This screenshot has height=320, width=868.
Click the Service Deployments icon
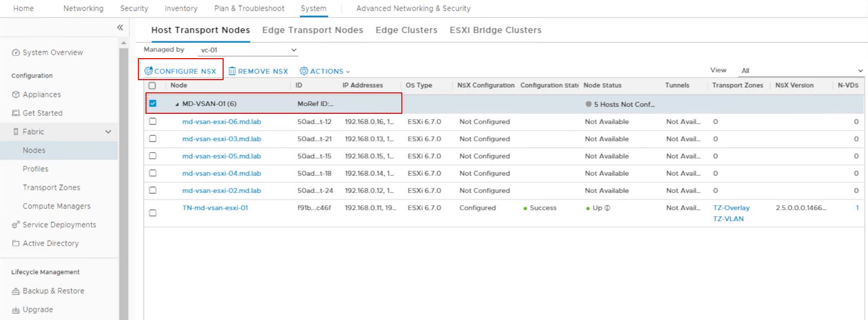16,225
